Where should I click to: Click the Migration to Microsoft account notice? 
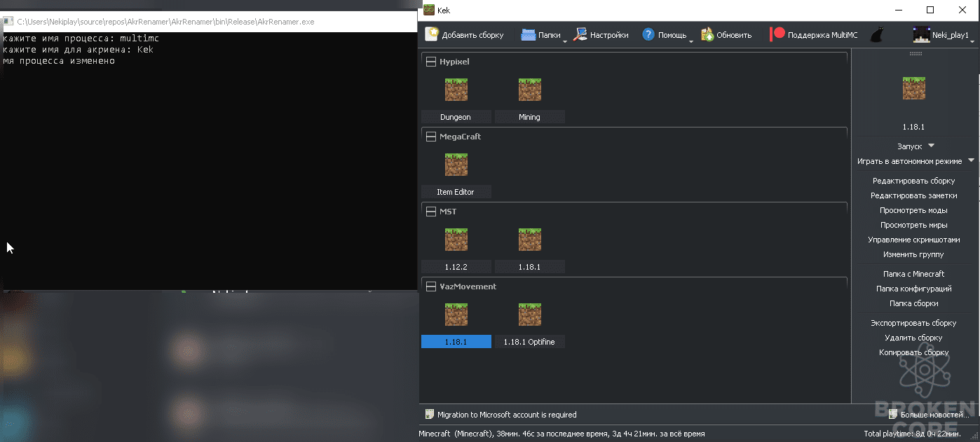(x=501, y=415)
